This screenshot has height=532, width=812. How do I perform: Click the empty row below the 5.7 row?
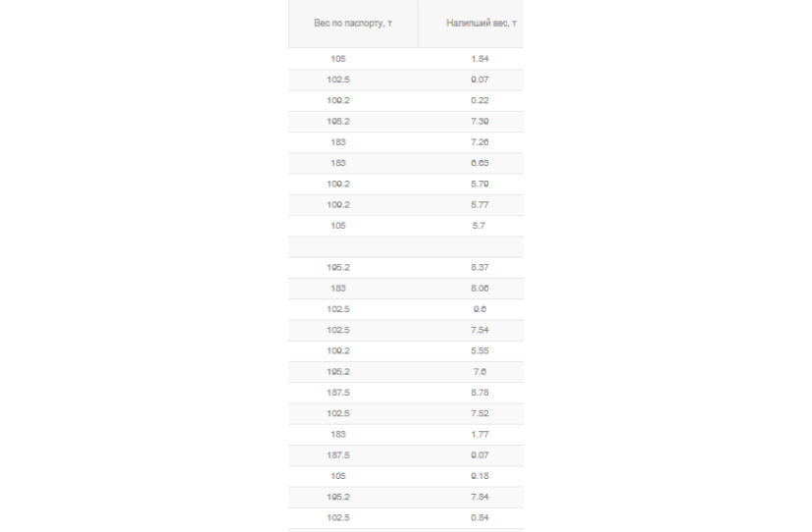point(406,246)
